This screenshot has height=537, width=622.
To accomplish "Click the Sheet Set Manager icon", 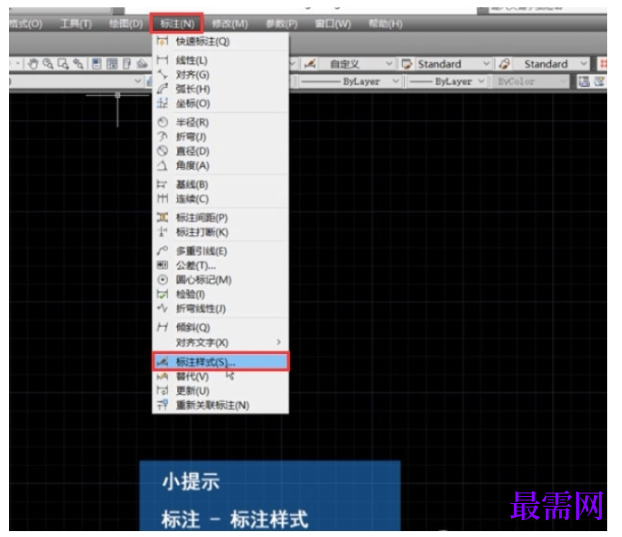I will point(142,64).
